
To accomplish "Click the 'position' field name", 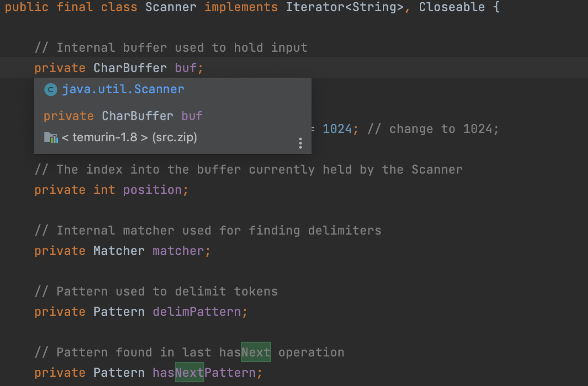I will (153, 190).
